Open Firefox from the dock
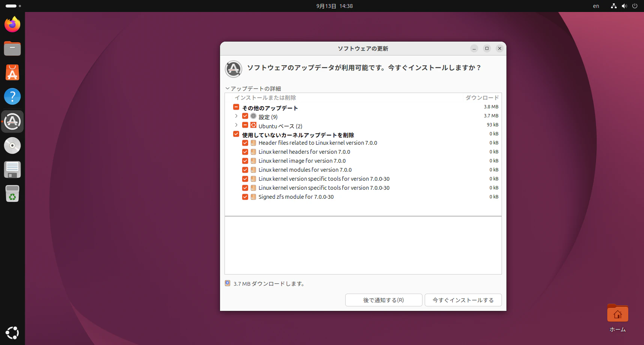Viewport: 644px width, 345px height. (12, 24)
